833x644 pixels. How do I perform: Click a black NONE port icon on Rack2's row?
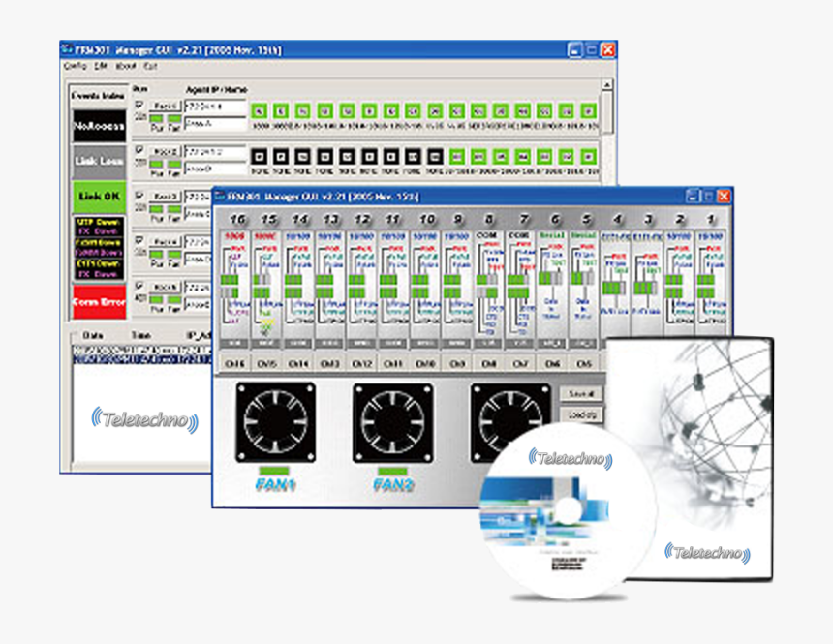(x=258, y=155)
